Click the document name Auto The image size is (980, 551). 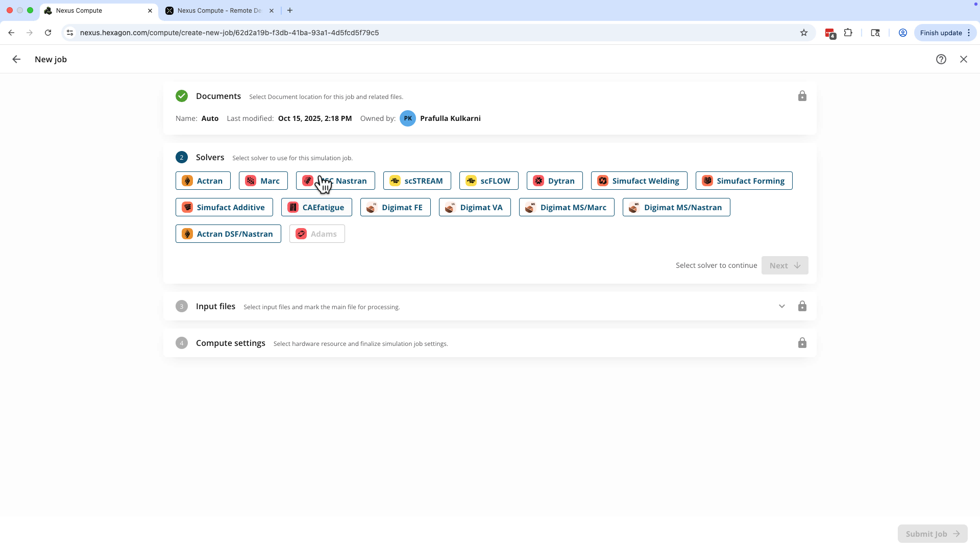pyautogui.click(x=210, y=118)
